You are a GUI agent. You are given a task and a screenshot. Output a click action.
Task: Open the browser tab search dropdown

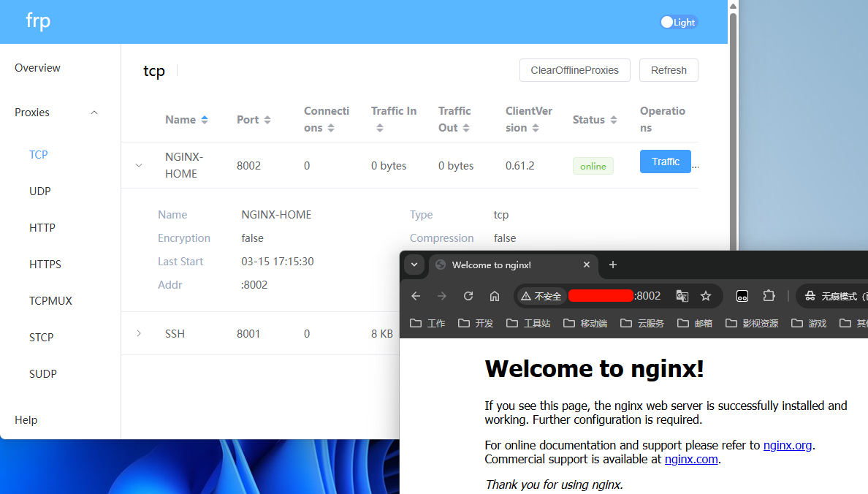[414, 265]
